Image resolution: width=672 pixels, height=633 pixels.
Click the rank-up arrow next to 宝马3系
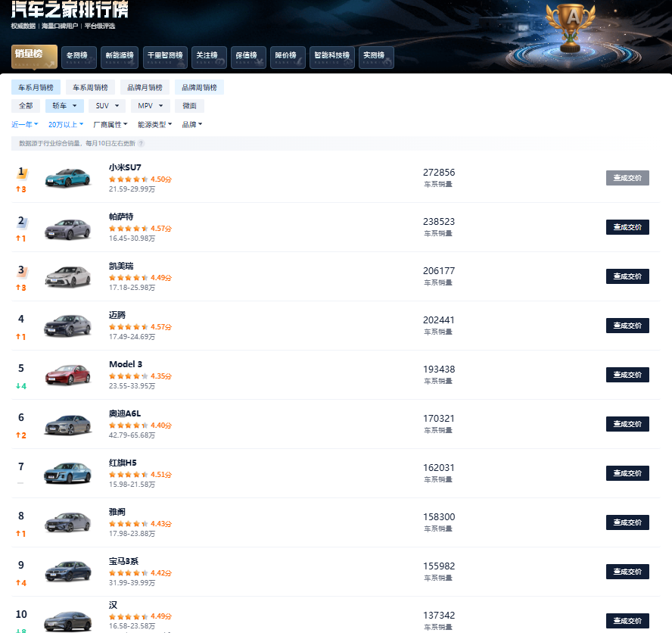tap(20, 584)
